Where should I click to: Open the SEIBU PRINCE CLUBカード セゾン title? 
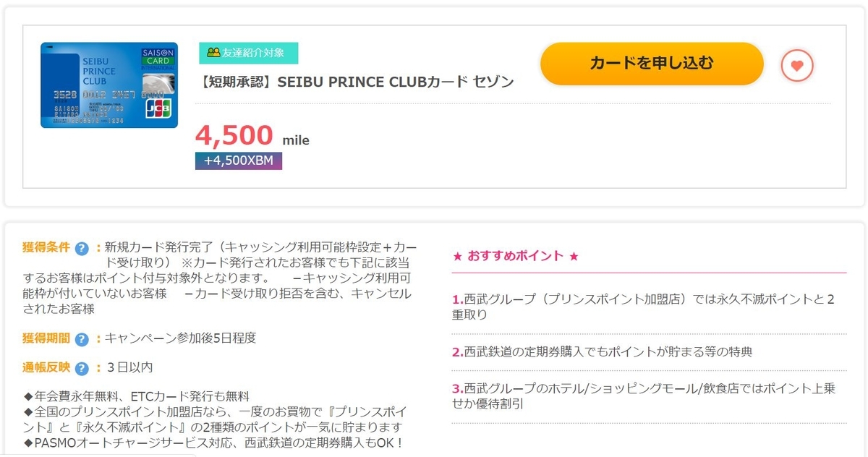point(353,82)
